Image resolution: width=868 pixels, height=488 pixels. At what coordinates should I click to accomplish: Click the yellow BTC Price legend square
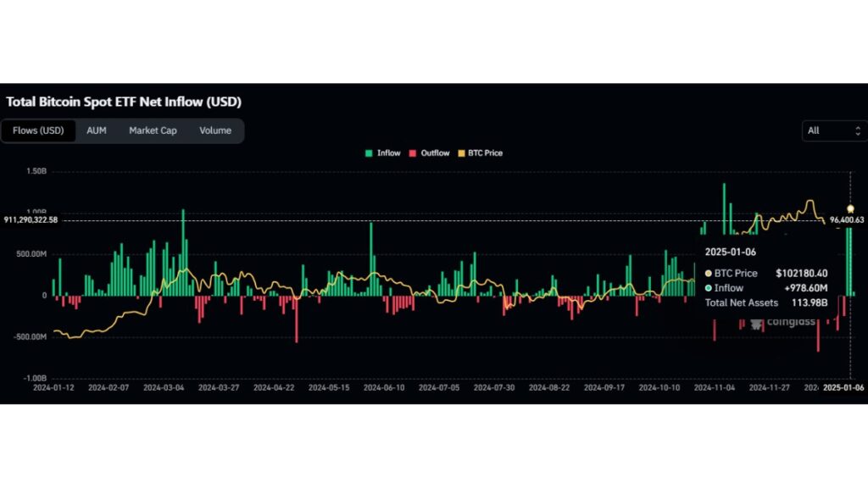click(x=461, y=153)
